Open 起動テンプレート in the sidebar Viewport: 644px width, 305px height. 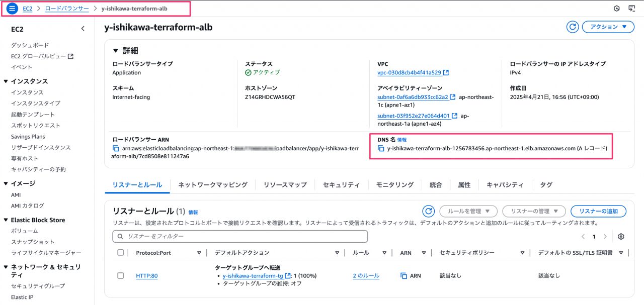33,115
